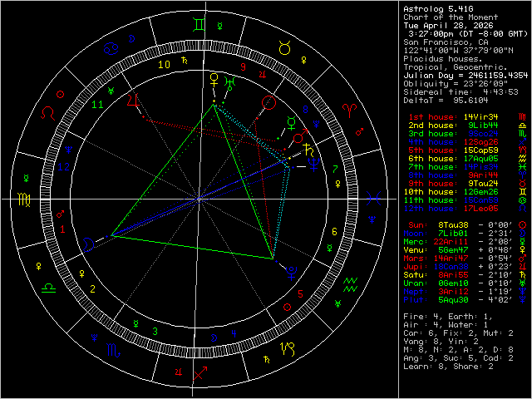Click the '5th house: 15Cap59' row
Image resolution: width=532 pixels, height=399 pixels.
[467, 150]
